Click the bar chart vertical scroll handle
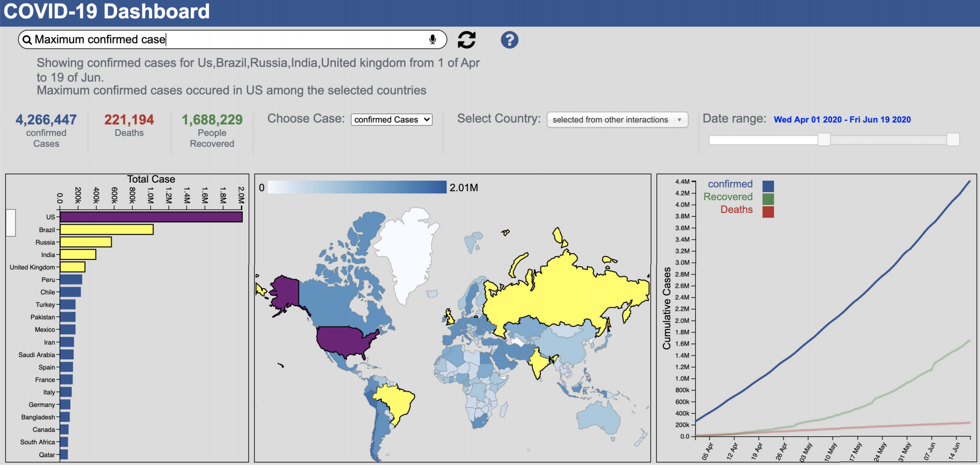This screenshot has width=980, height=468. tap(11, 223)
